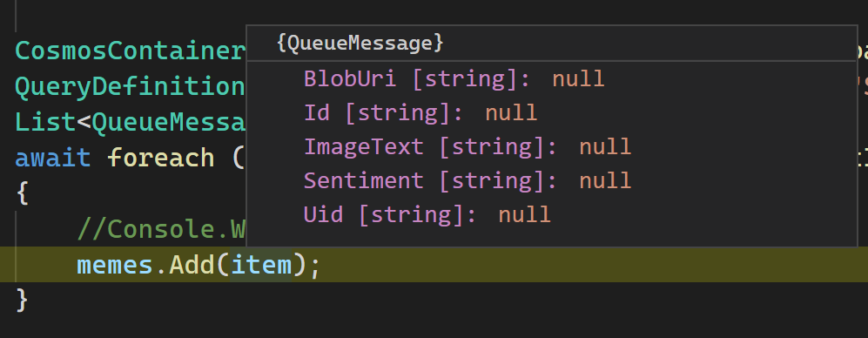This screenshot has height=338, width=868.
Task: Click the memes variable in highlighted line
Action: [x=115, y=265]
